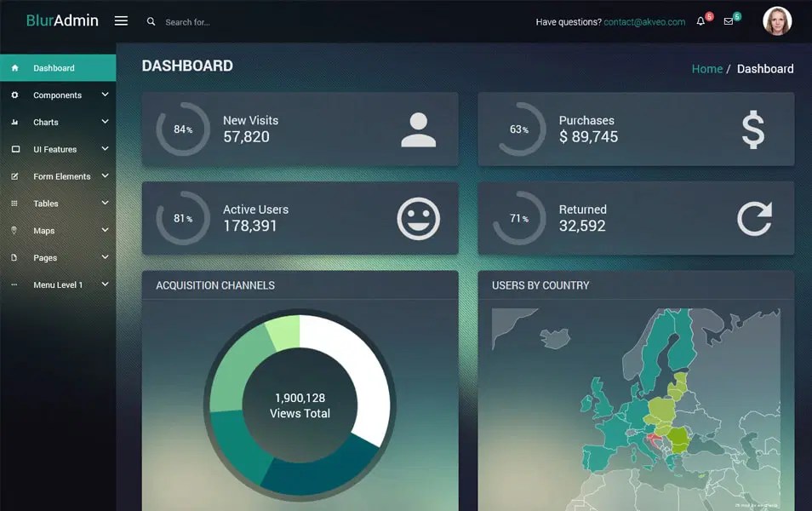Click the user profile avatar photo
Screen dimensions: 812x511
777,20
